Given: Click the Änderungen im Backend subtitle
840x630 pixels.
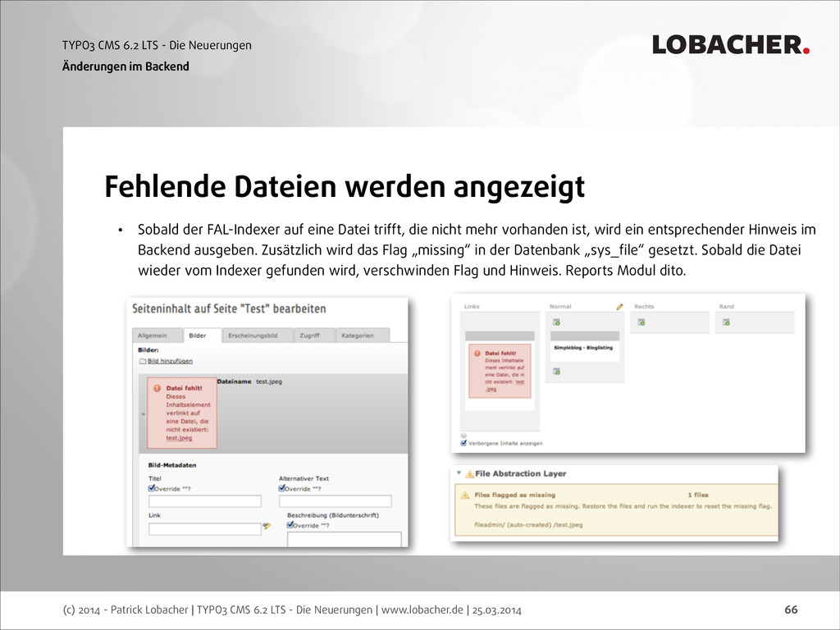Looking at the screenshot, I should [126, 66].
